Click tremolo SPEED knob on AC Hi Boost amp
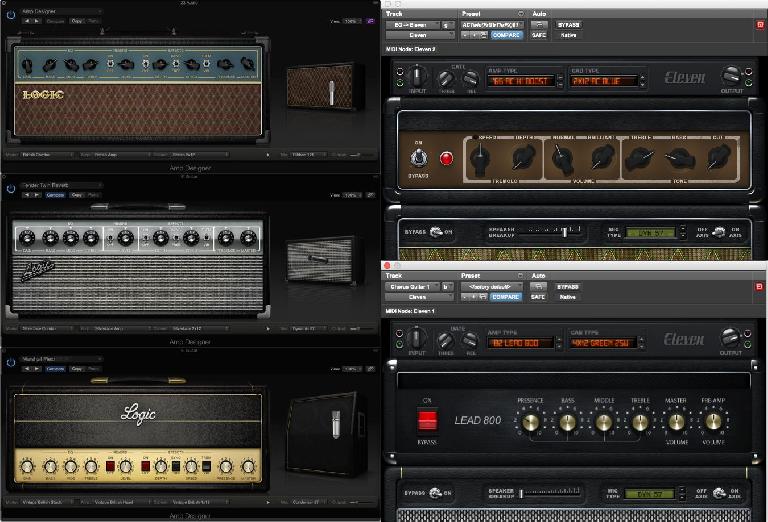Screen dimensions: 768x522 click(x=480, y=158)
